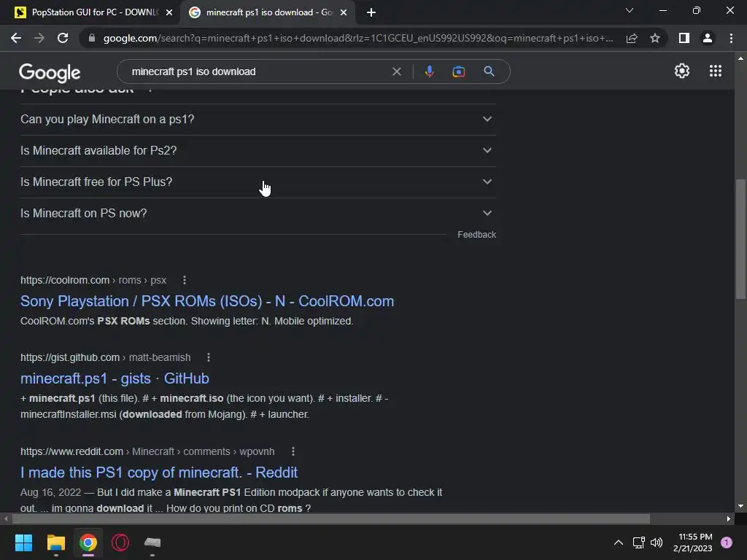
Task: Click the Google logo
Action: [x=50, y=72]
